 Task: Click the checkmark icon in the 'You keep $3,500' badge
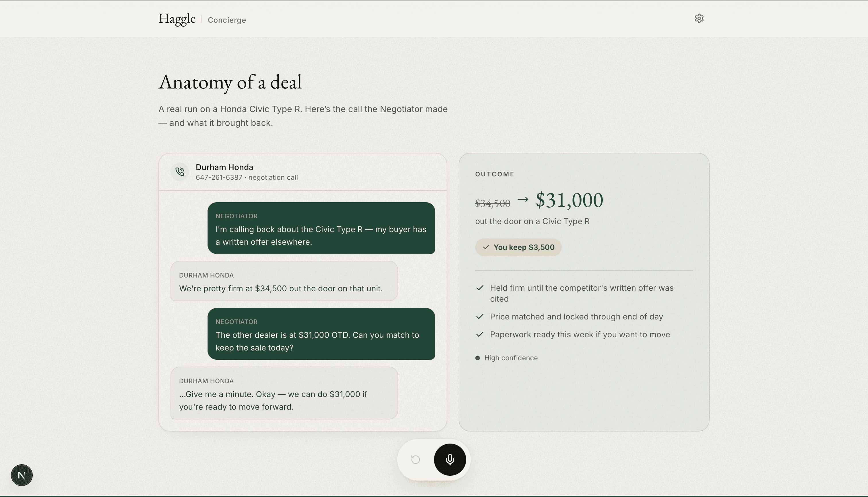pos(486,247)
